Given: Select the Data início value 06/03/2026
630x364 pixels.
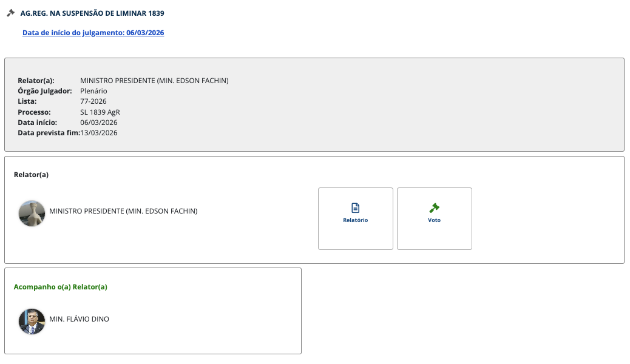Looking at the screenshot, I should pos(99,123).
